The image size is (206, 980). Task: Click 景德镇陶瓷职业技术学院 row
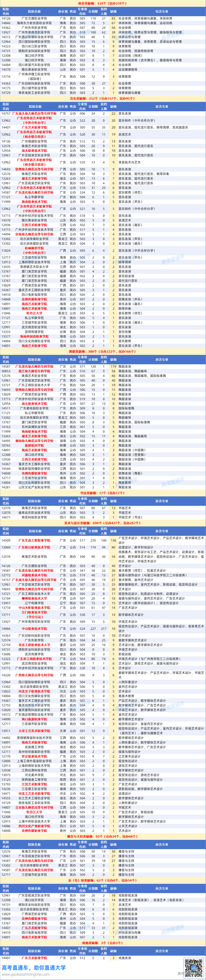tap(103, 738)
